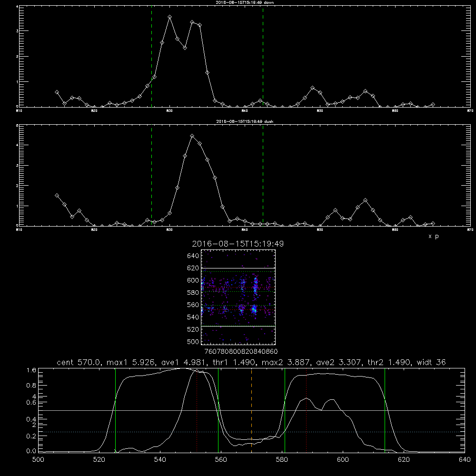The width and height of the screenshot is (476, 476).
Task: Click the left green dashed line in the dawn plot
Action: point(151,57)
